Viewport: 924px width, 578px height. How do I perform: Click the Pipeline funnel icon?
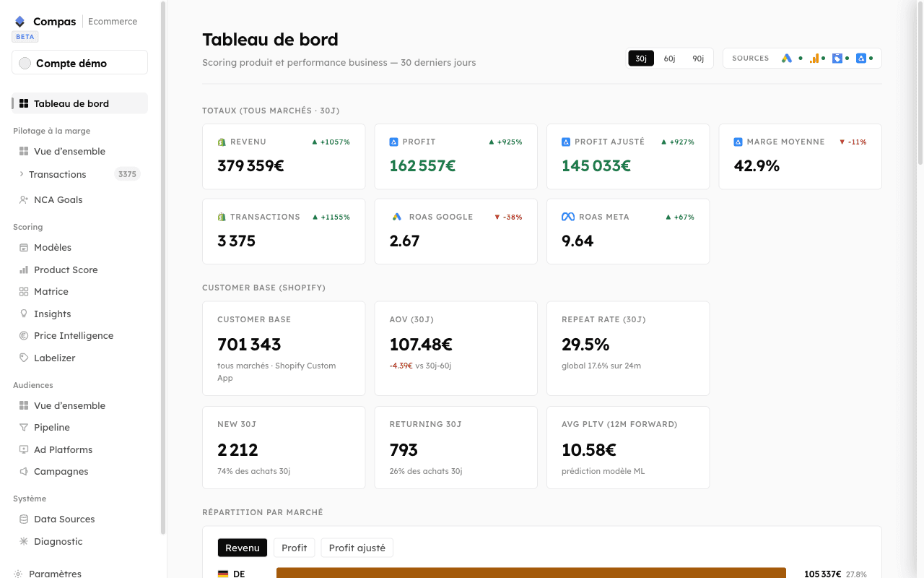(24, 427)
